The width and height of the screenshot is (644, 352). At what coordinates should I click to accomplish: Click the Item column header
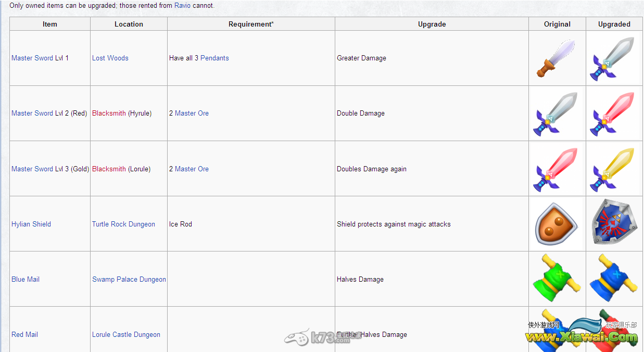[x=50, y=24]
